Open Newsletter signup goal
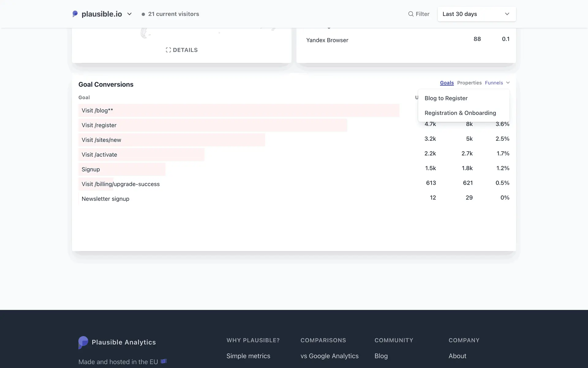This screenshot has width=588, height=368. pos(105,199)
